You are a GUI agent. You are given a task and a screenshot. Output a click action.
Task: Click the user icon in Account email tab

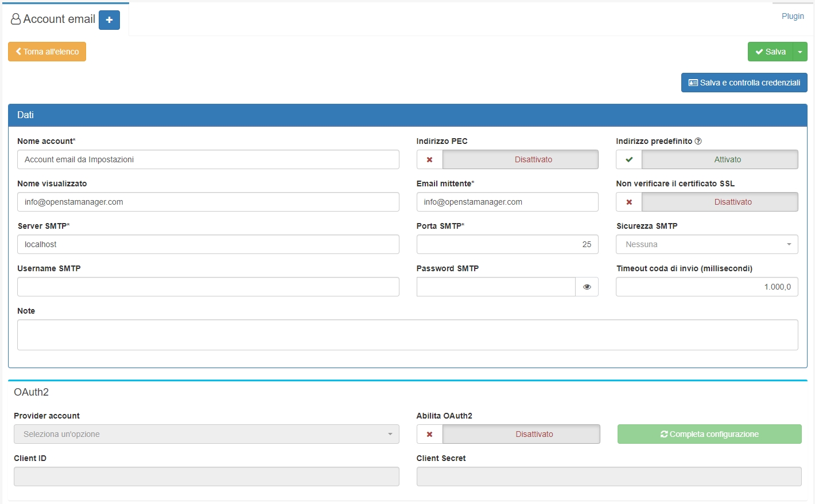tap(16, 19)
